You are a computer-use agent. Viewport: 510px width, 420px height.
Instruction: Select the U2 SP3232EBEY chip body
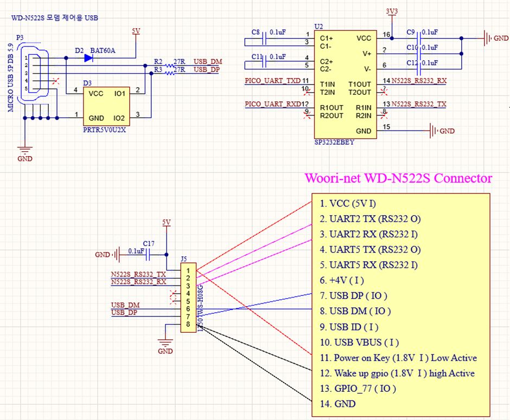(x=346, y=85)
